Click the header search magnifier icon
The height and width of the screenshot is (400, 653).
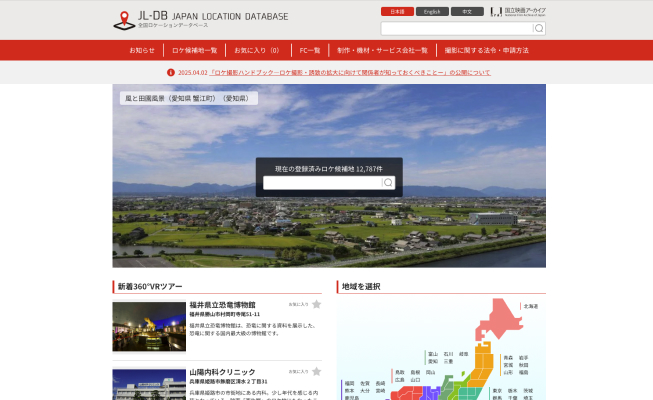tap(539, 29)
